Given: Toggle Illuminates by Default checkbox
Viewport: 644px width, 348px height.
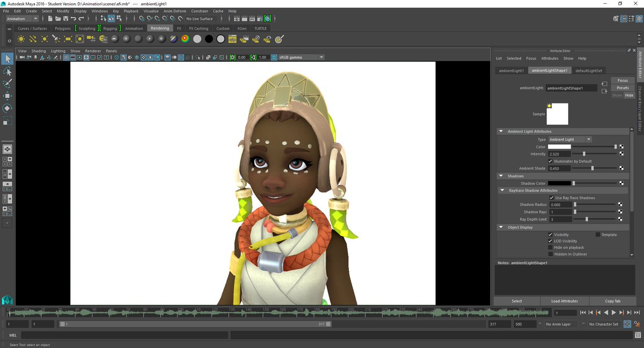Looking at the screenshot, I should click(551, 161).
